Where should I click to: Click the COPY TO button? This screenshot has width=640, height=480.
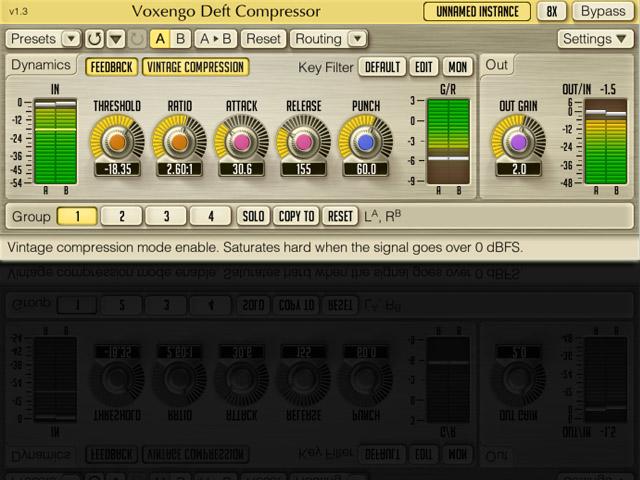(296, 216)
